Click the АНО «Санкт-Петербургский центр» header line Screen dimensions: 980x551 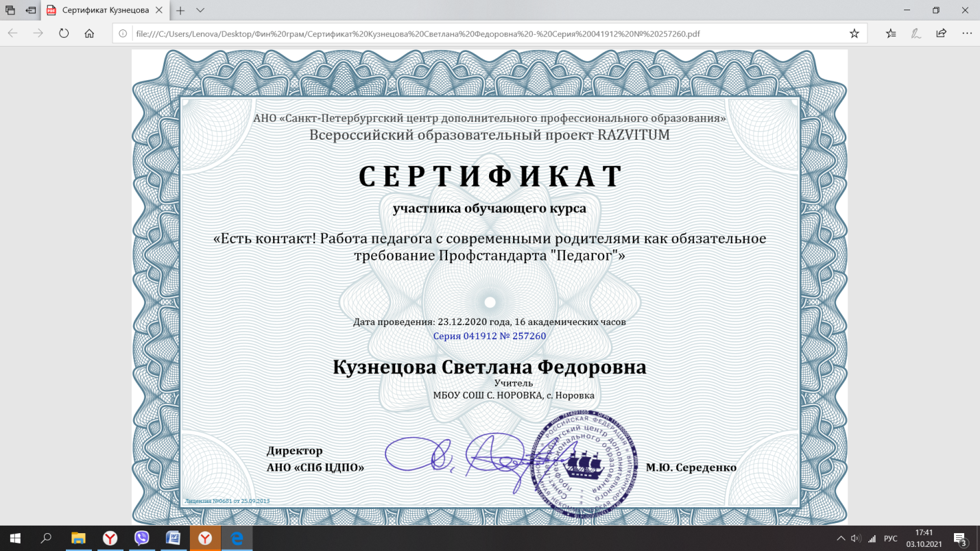pyautogui.click(x=490, y=118)
